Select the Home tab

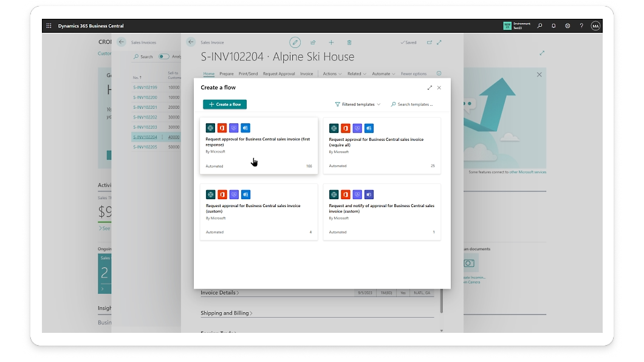coord(208,74)
